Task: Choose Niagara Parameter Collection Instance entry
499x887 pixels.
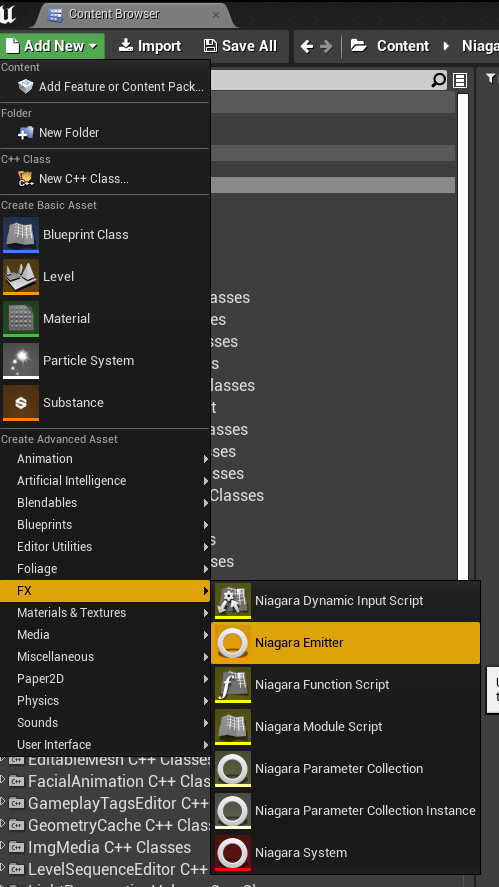Action: pos(346,811)
